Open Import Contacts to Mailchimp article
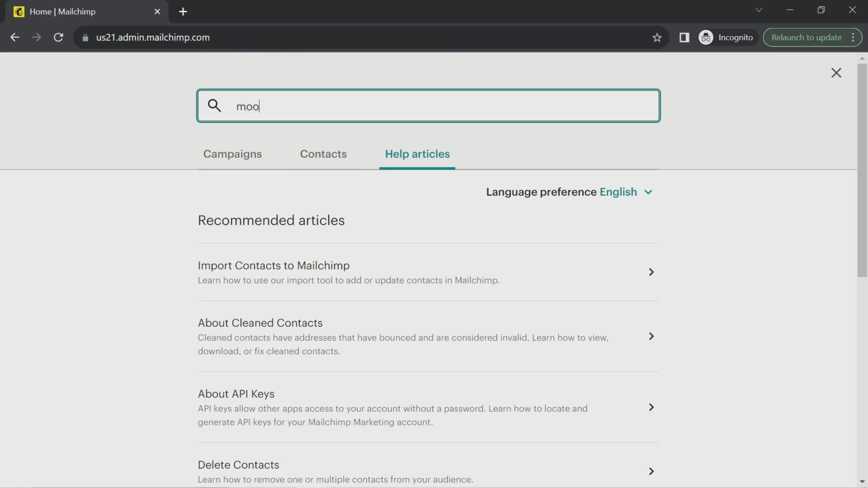The width and height of the screenshot is (868, 488). click(274, 265)
